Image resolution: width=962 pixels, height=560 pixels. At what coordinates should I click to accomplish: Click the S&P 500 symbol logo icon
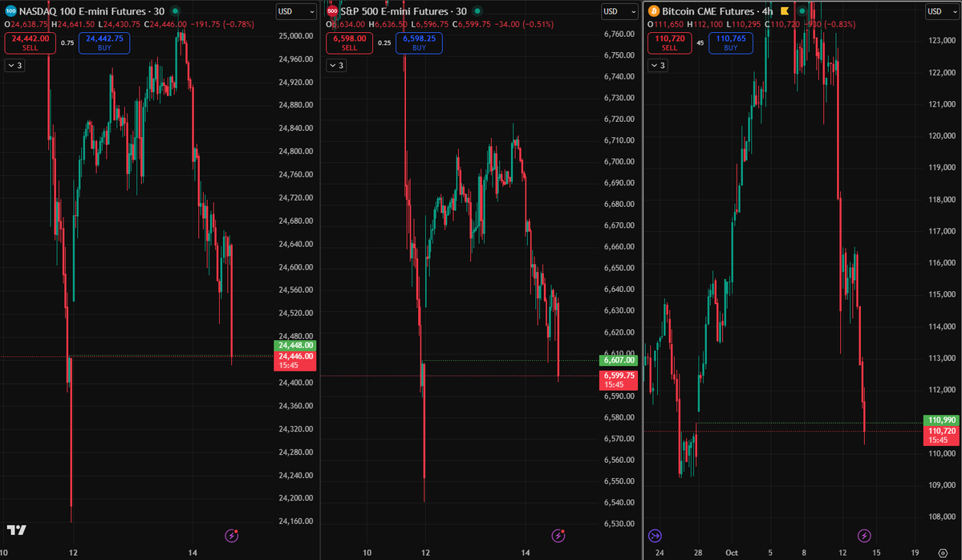tap(332, 11)
